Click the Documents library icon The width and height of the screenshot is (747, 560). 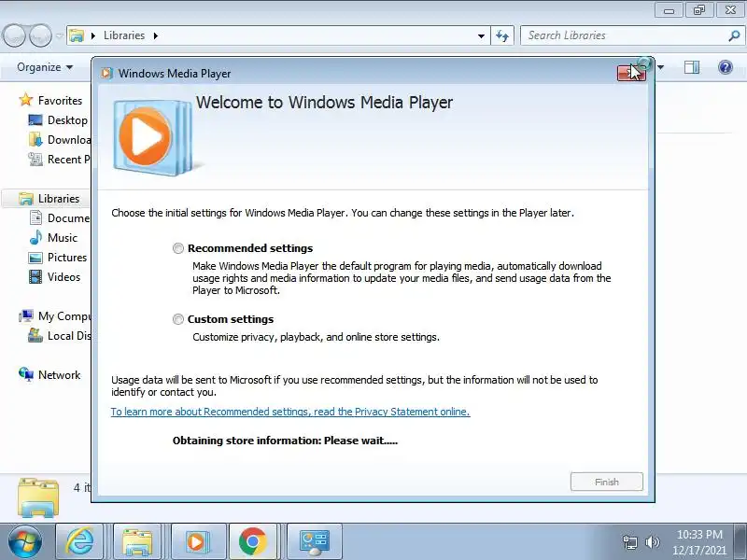point(35,217)
